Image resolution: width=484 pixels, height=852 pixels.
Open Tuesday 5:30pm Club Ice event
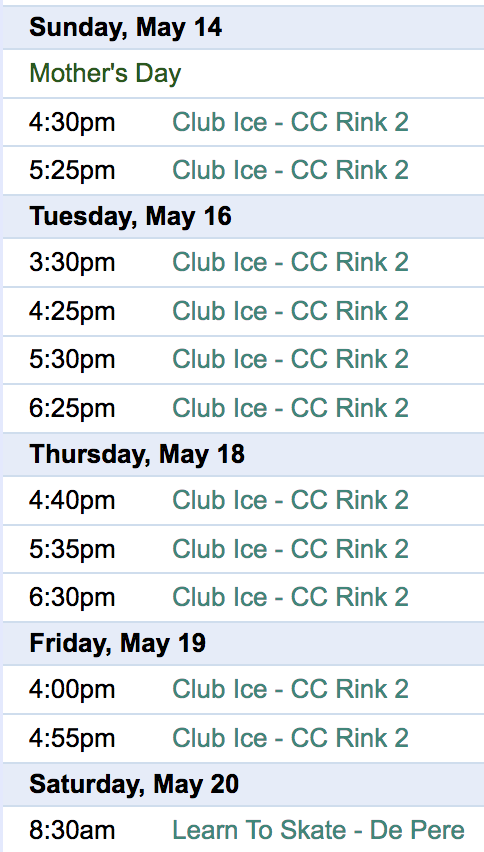290,360
